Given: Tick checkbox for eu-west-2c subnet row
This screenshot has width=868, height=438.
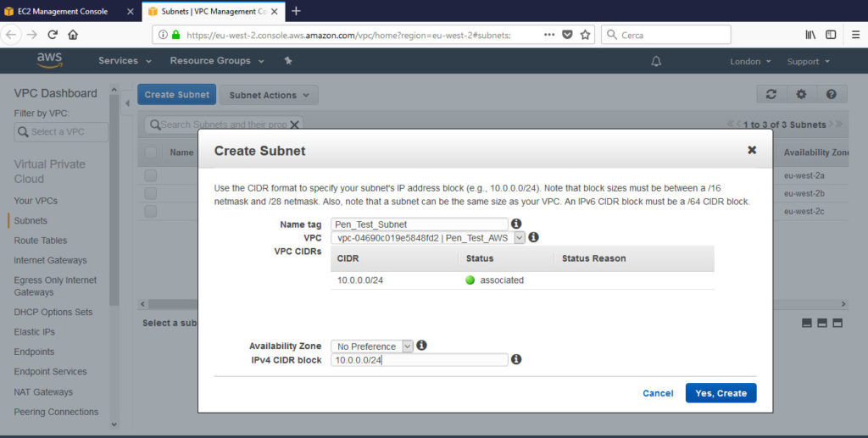Looking at the screenshot, I should [x=151, y=211].
